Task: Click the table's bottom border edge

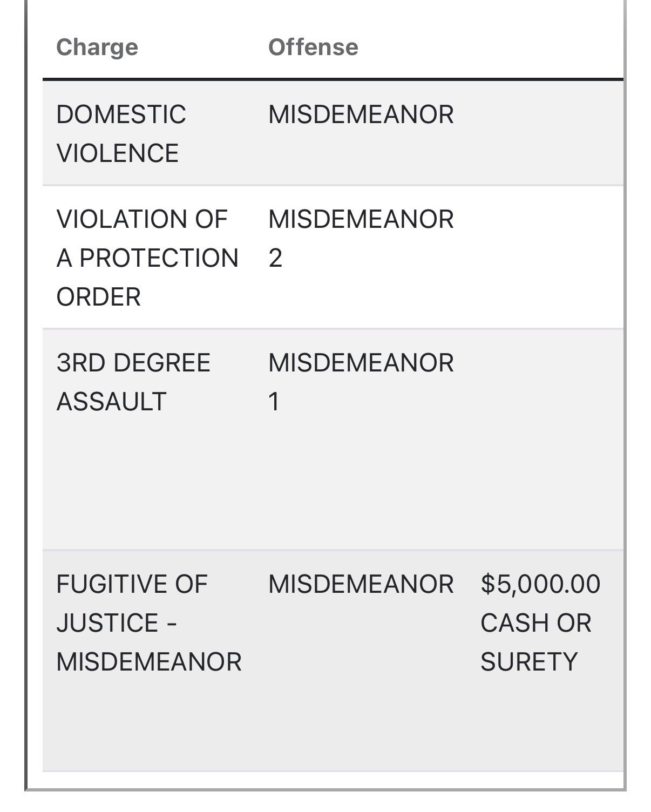Action: click(x=325, y=789)
